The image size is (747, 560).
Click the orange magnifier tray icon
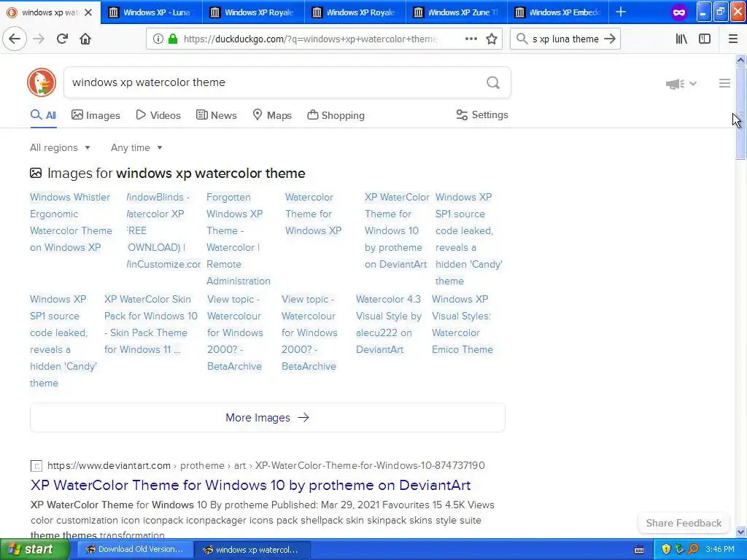pyautogui.click(x=693, y=549)
